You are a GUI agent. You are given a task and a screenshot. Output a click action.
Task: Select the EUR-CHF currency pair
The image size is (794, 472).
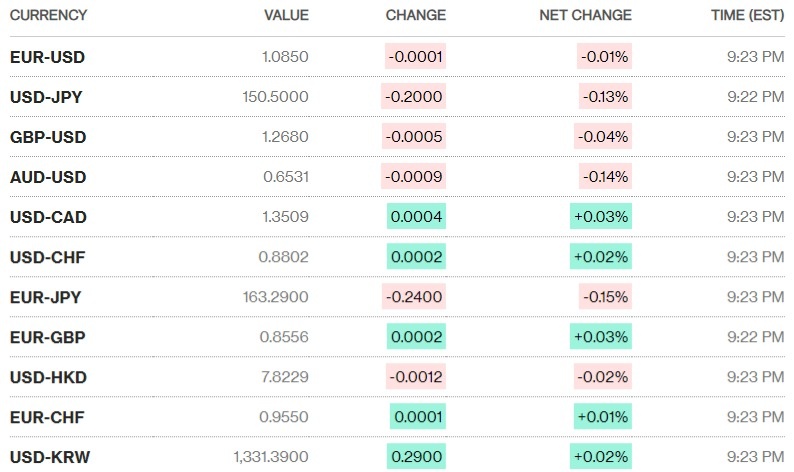pyautogui.click(x=47, y=417)
